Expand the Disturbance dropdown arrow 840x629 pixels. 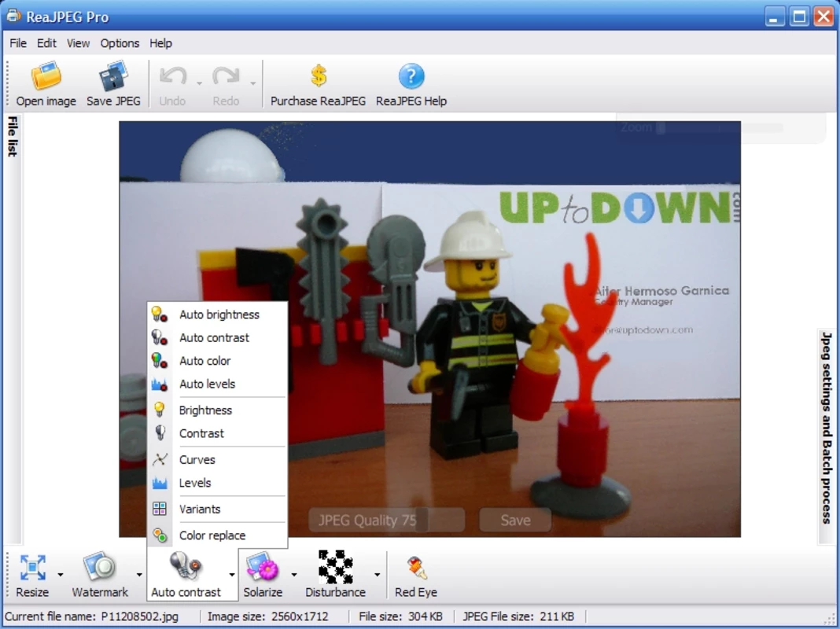(x=378, y=575)
